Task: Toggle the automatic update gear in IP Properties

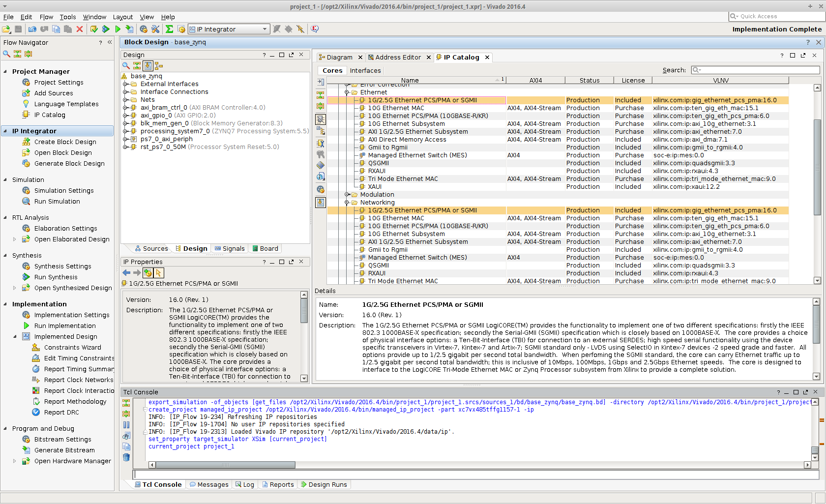Action: tap(148, 273)
